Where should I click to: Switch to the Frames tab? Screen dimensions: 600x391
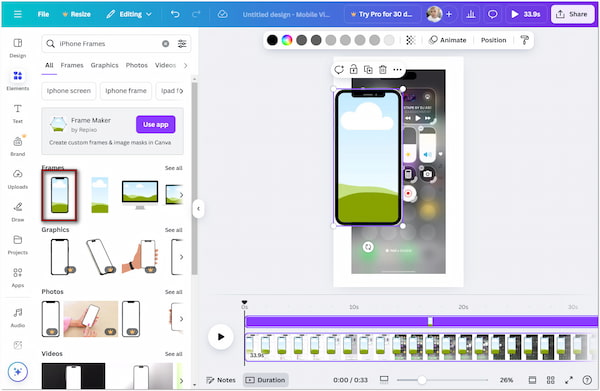tap(72, 65)
